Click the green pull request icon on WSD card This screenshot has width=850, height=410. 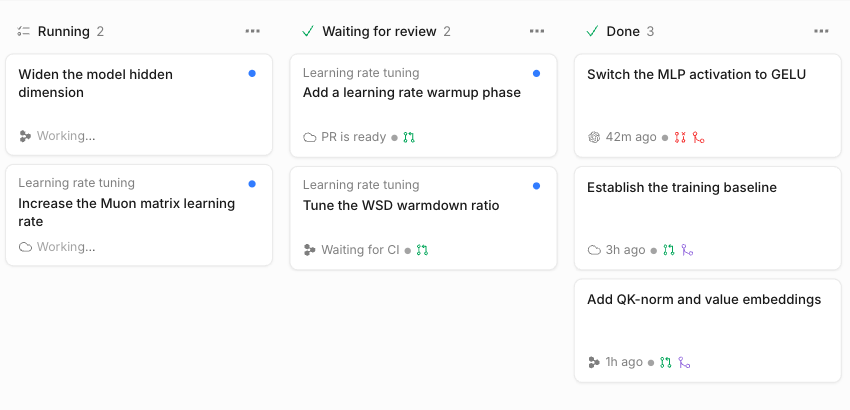422,250
